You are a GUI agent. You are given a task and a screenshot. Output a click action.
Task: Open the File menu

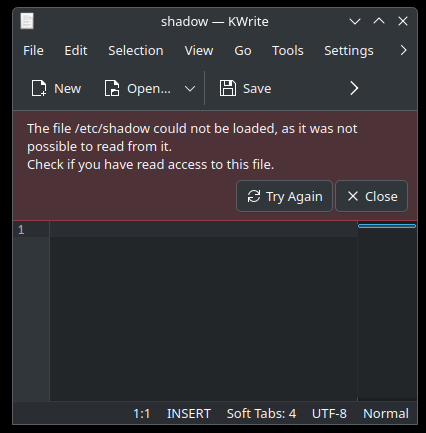pyautogui.click(x=33, y=51)
